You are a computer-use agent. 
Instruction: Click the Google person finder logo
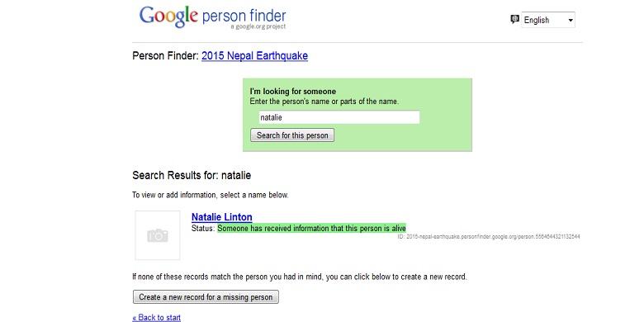[x=212, y=17]
